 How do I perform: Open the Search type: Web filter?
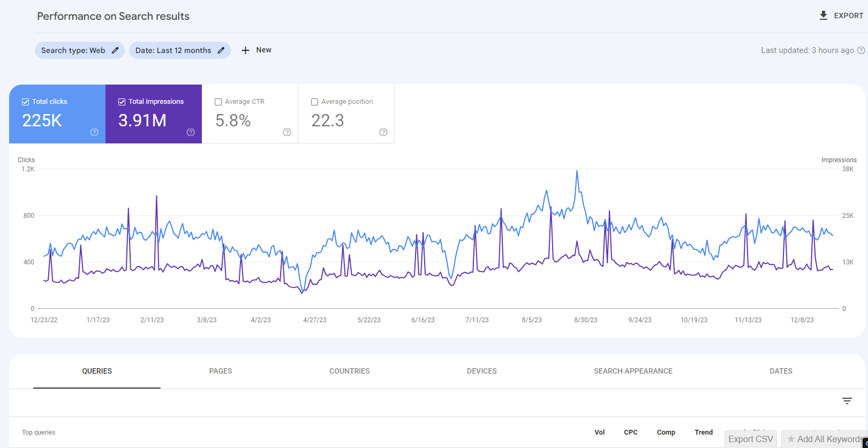[x=73, y=50]
